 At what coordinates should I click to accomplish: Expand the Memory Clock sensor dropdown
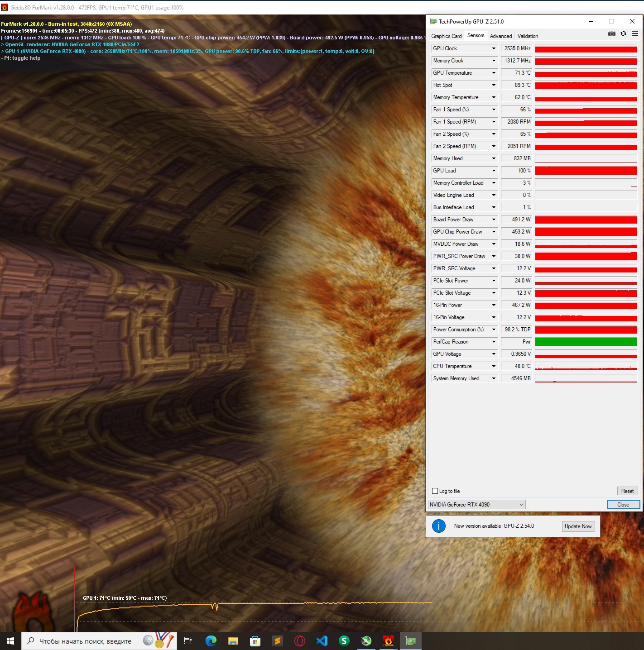(x=494, y=61)
